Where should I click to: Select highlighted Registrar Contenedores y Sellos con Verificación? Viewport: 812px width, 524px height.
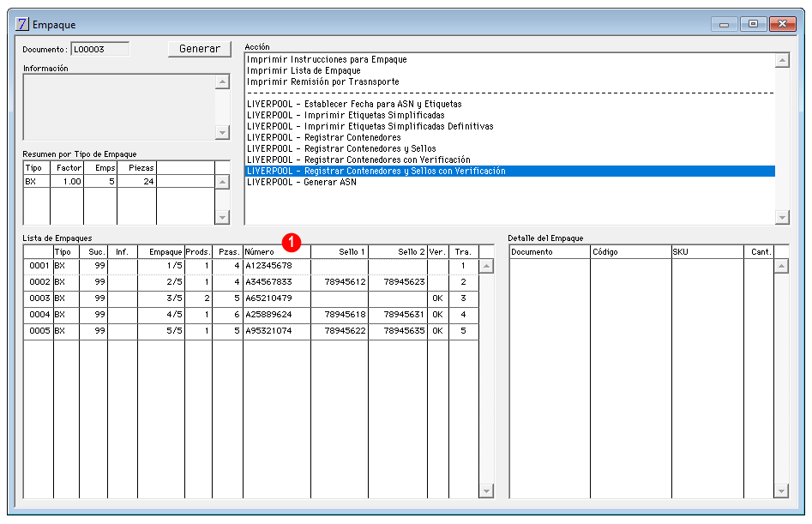click(510, 171)
